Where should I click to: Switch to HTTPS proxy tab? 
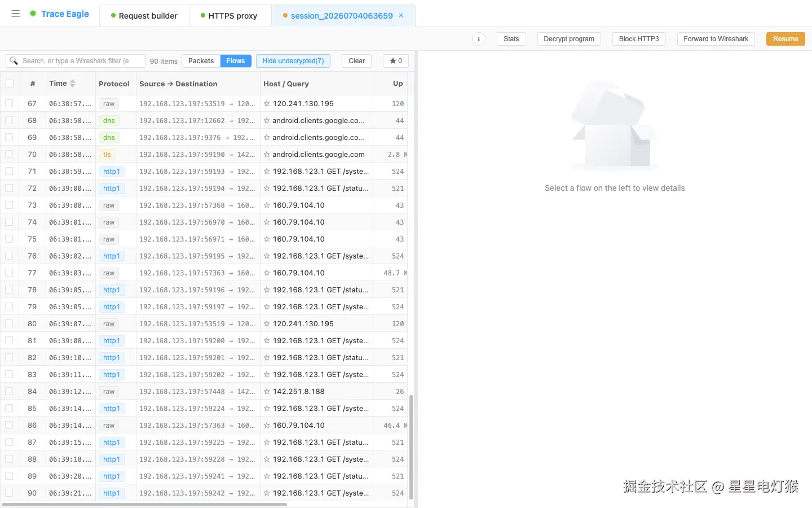click(230, 16)
